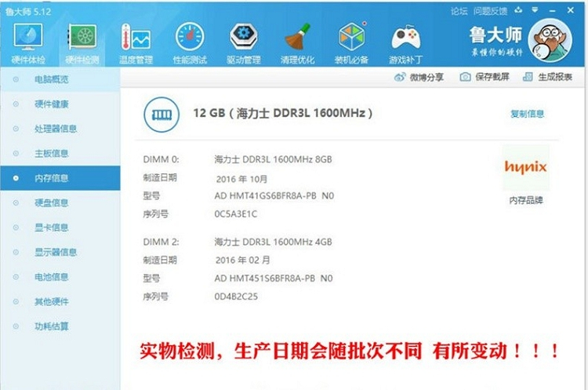This screenshot has width=588, height=390.
Task: Open the 装机必备 essential software cube icon
Action: pos(351,37)
